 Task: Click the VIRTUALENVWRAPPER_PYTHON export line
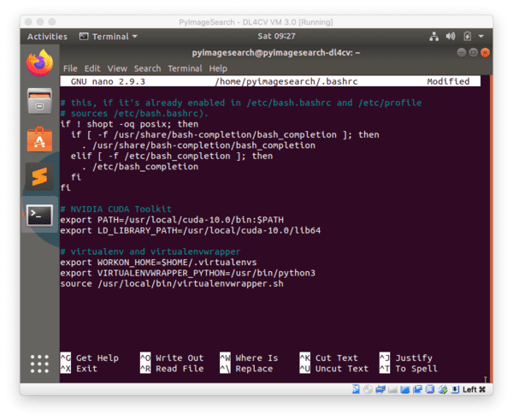(x=187, y=273)
